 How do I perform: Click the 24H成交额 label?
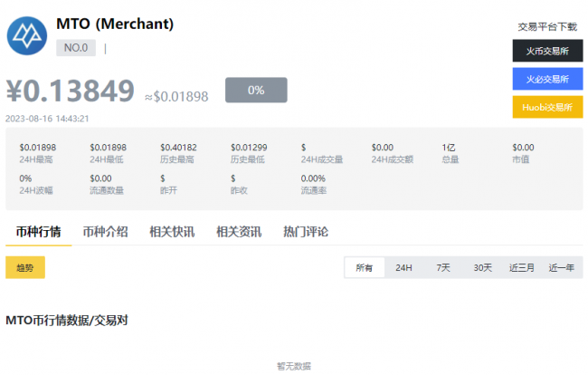coord(393,159)
